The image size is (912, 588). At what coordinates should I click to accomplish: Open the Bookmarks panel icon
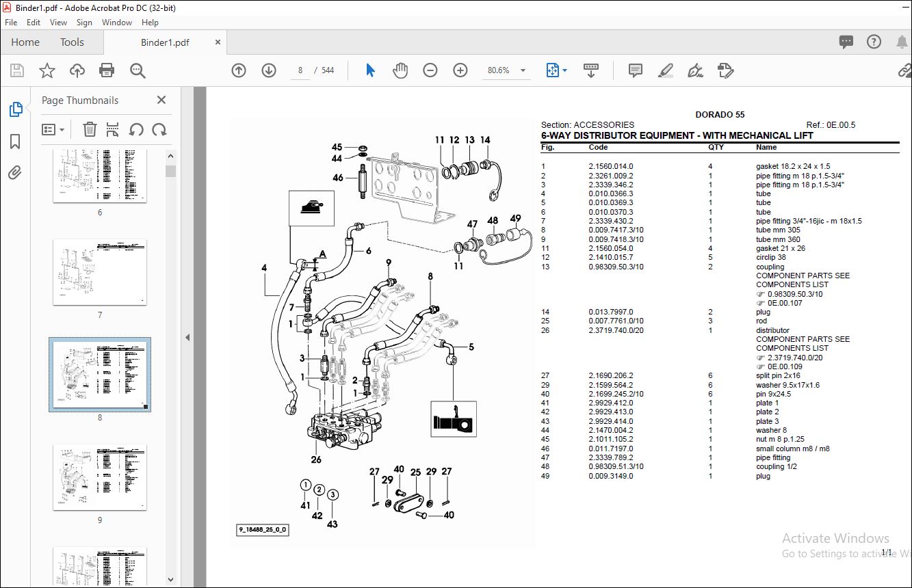coord(15,142)
